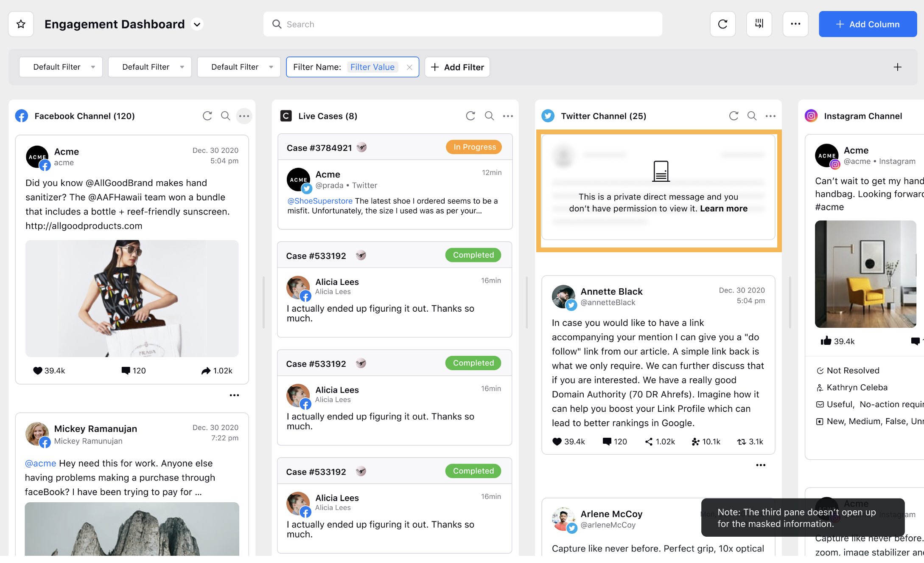Open Arlene McCoy's profile name

tap(611, 514)
